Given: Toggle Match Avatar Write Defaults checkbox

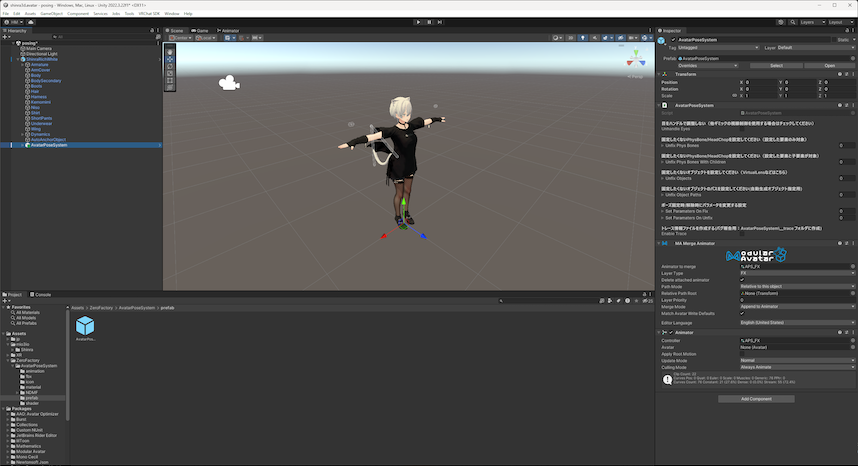Looking at the screenshot, I should point(742,314).
